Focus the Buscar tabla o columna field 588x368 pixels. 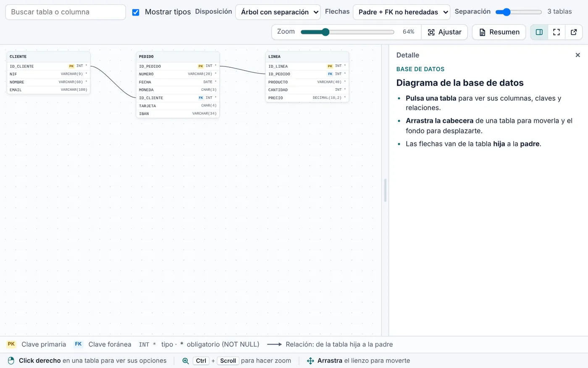pos(66,12)
